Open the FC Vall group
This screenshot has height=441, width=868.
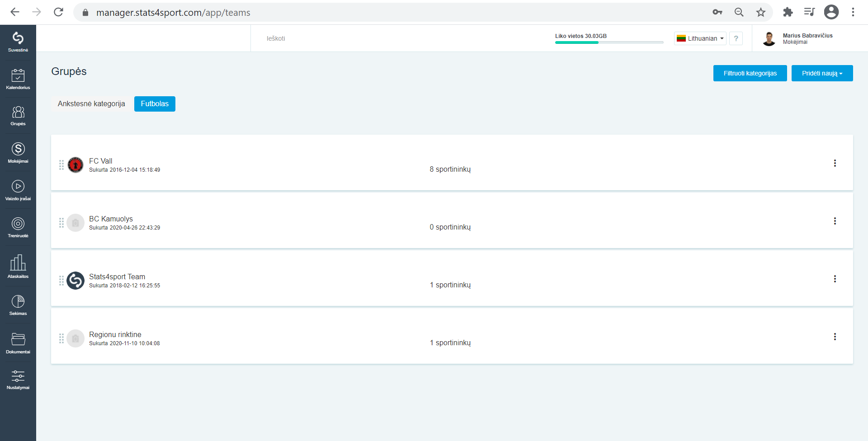(100, 161)
